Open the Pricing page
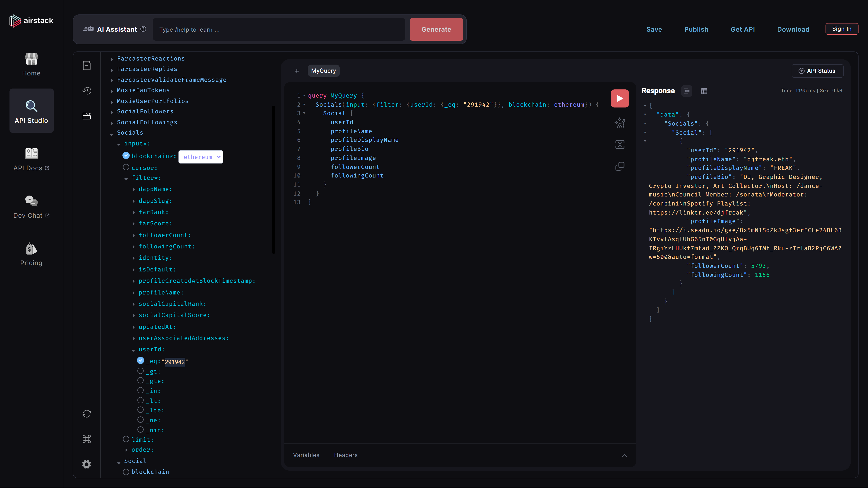 (x=31, y=254)
